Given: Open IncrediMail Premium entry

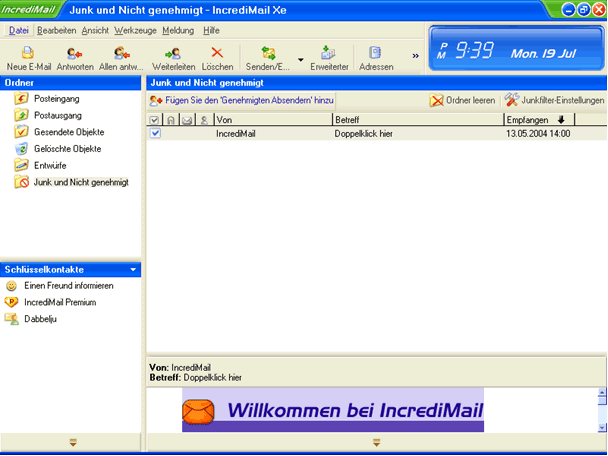Looking at the screenshot, I should [x=60, y=302].
